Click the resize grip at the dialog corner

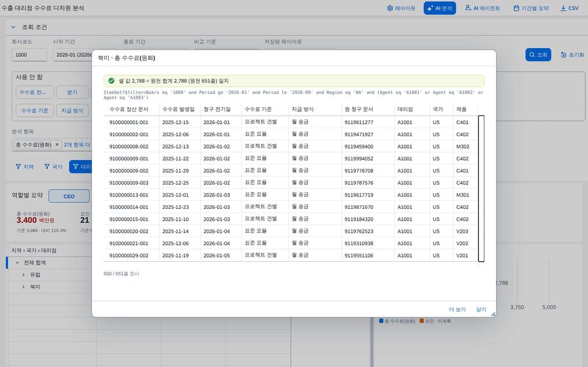click(493, 314)
